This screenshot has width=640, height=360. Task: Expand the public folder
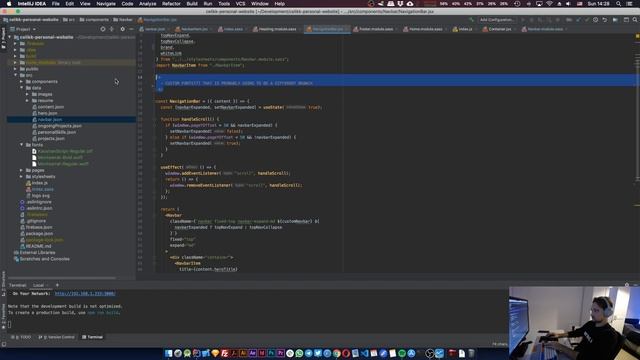click(16, 69)
